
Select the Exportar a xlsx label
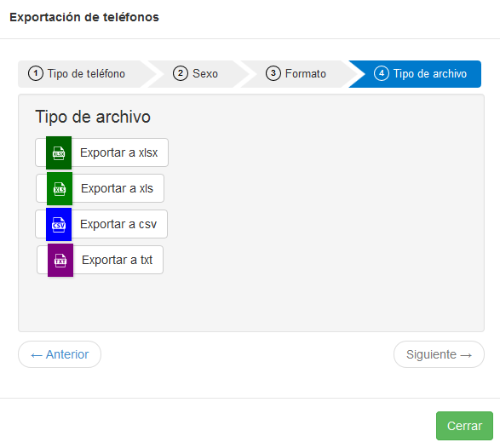pyautogui.click(x=119, y=152)
